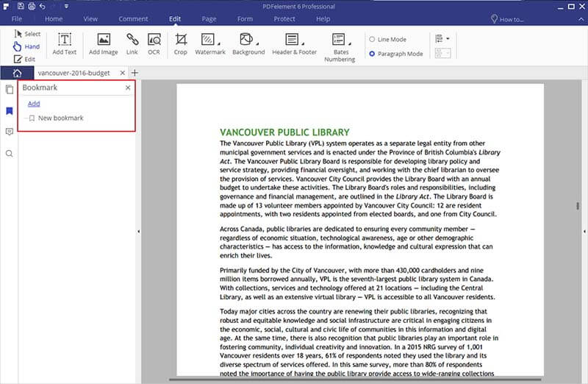Viewport: 588px width, 384px height.
Task: Open the Protect ribbon tab
Action: click(284, 19)
